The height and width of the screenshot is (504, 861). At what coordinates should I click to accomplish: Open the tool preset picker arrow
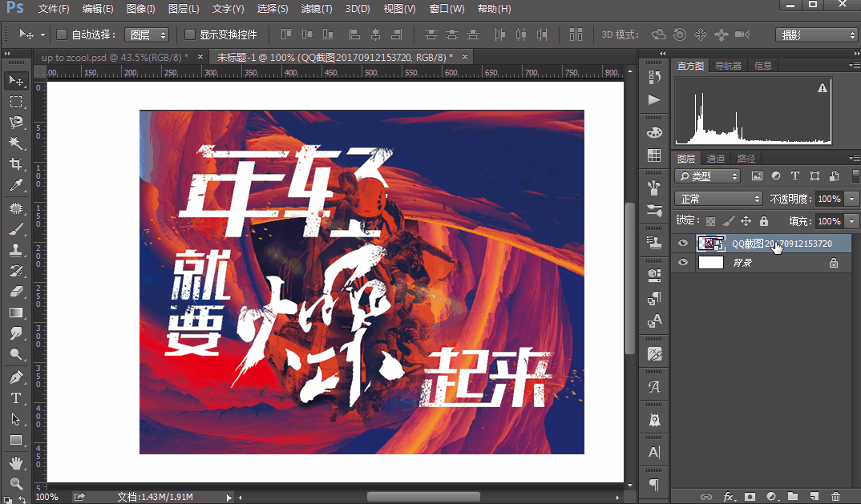click(x=42, y=34)
